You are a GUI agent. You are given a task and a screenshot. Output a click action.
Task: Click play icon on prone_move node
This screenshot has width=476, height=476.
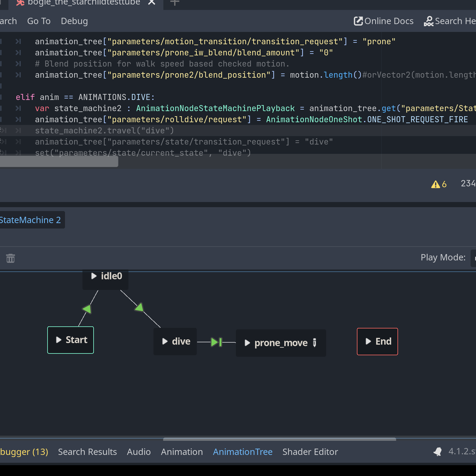247,343
